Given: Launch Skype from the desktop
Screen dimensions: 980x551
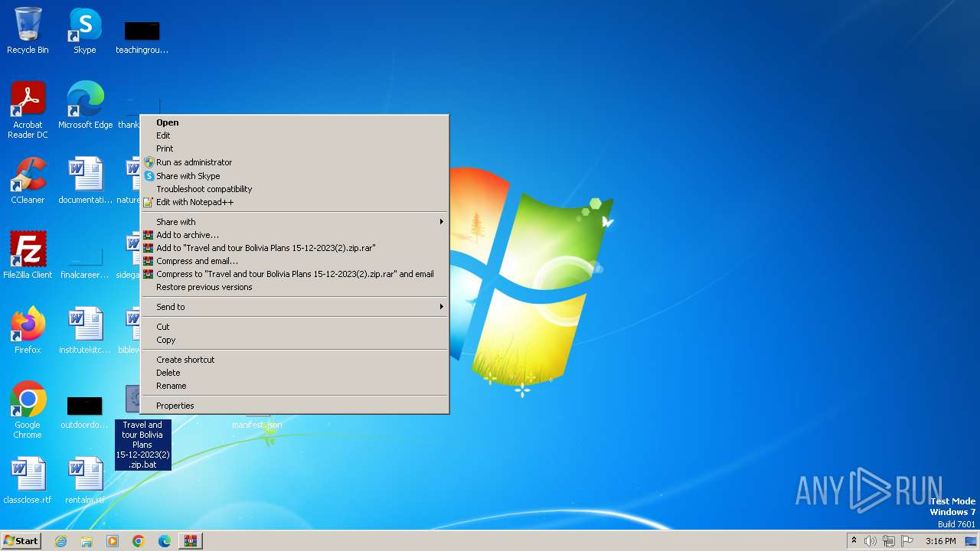Looking at the screenshot, I should 85,31.
